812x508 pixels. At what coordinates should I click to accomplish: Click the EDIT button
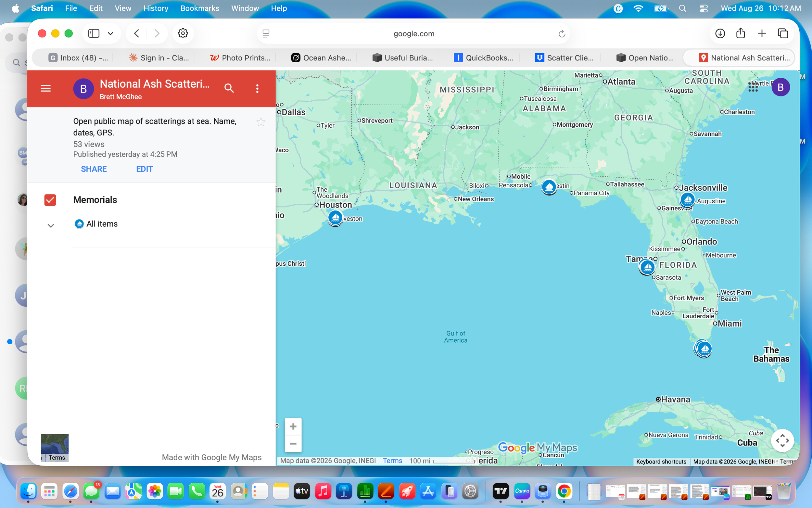[145, 169]
